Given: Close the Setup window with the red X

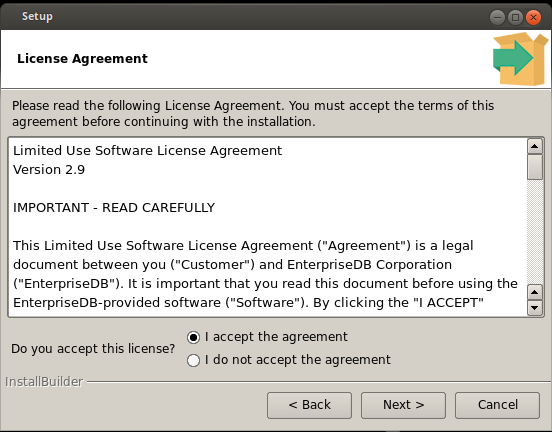Looking at the screenshot, I should pos(533,17).
